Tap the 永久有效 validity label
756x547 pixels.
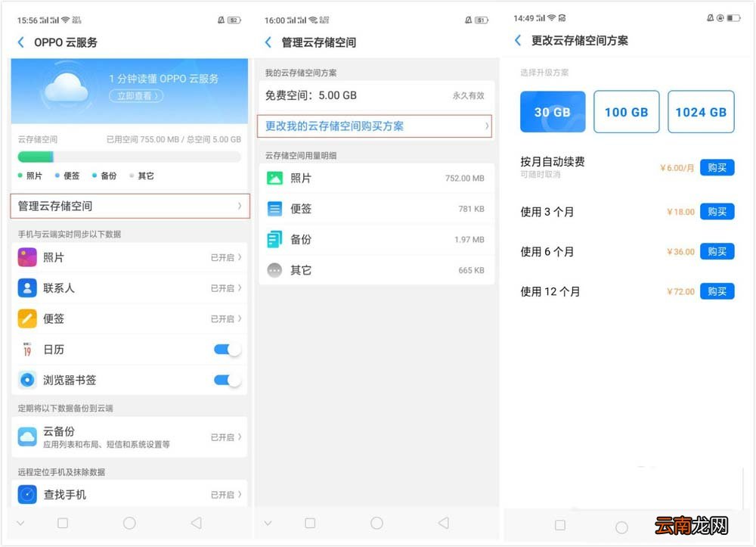[x=468, y=95]
